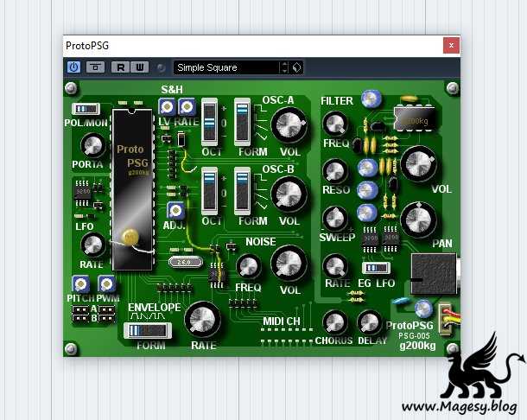Viewport: 527px width, 420px height.
Task: Open the preset management cube icon
Action: (x=296, y=67)
